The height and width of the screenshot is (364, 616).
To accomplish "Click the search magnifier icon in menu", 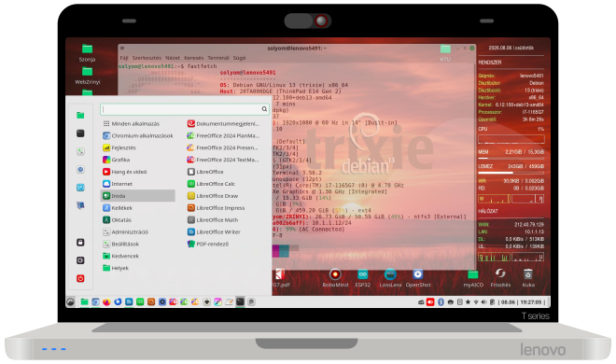I will pos(264,109).
